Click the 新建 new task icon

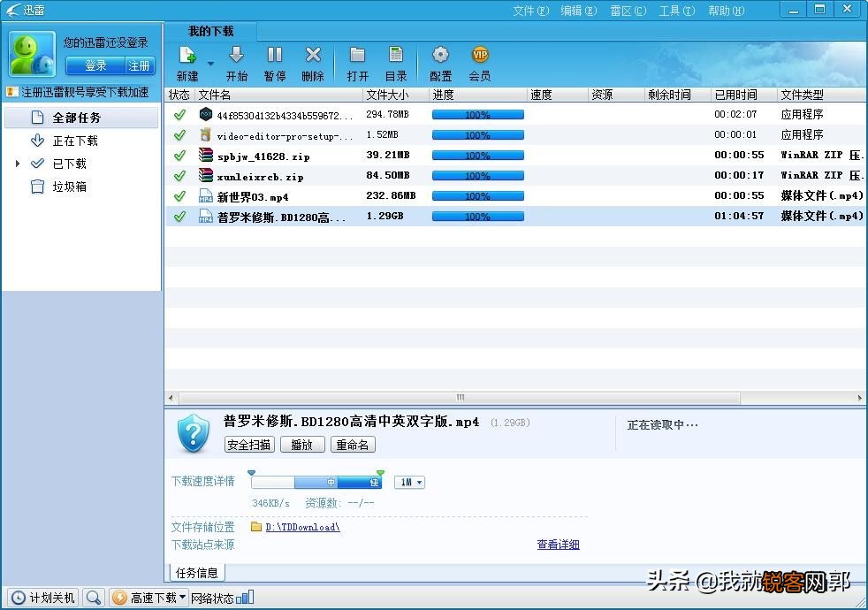(x=187, y=56)
